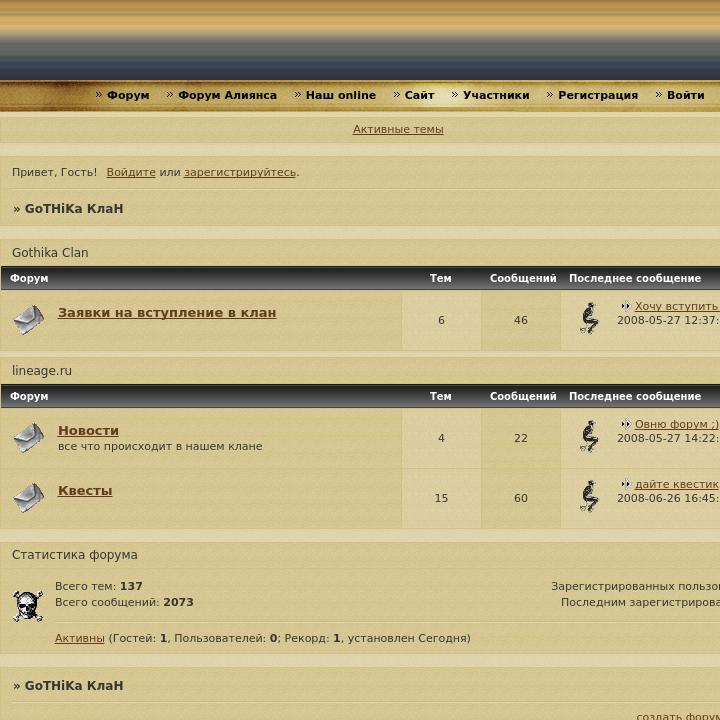
Task: Click the зарегистрируйтесь link
Action: pyautogui.click(x=240, y=172)
